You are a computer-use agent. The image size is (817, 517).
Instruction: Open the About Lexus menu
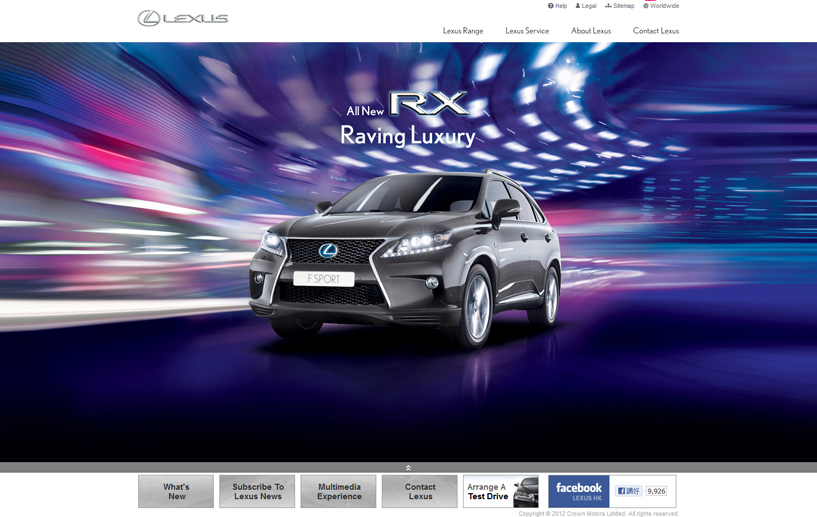pyautogui.click(x=591, y=31)
